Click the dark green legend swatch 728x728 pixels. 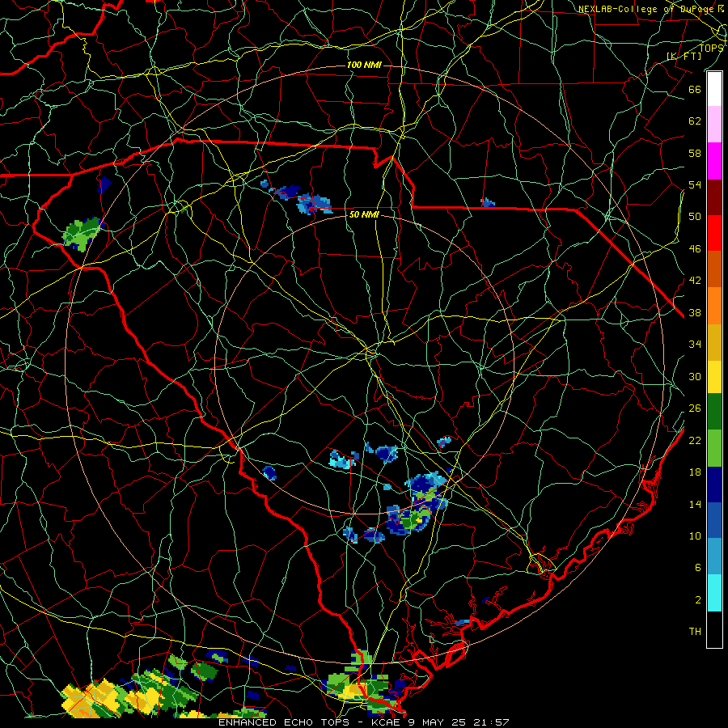[x=714, y=412]
